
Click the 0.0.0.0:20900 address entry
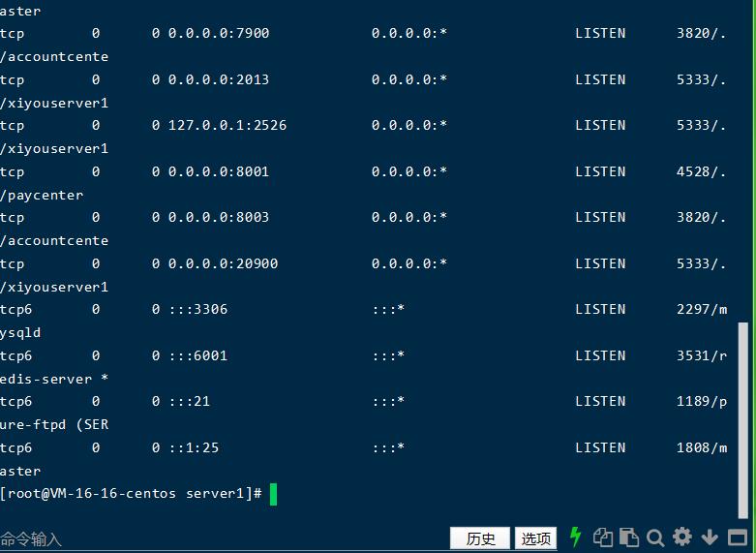click(224, 263)
